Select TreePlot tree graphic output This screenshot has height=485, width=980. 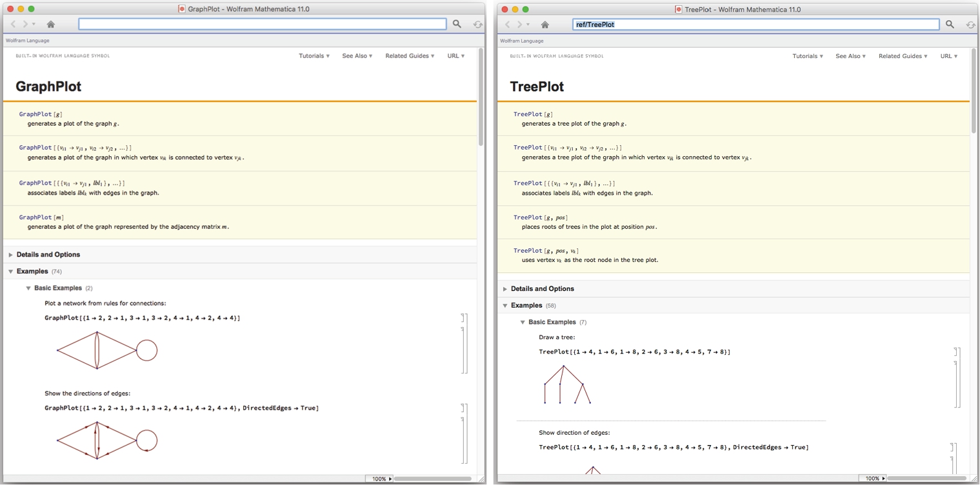coord(568,385)
